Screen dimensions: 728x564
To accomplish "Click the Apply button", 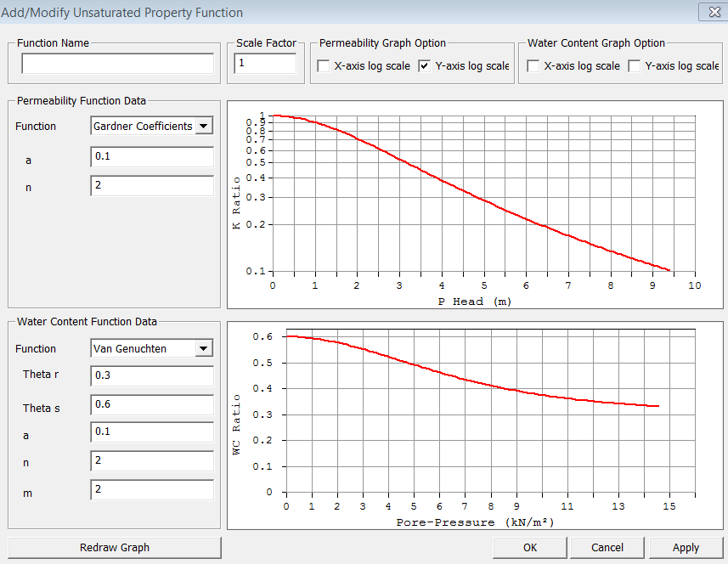I will pyautogui.click(x=686, y=548).
